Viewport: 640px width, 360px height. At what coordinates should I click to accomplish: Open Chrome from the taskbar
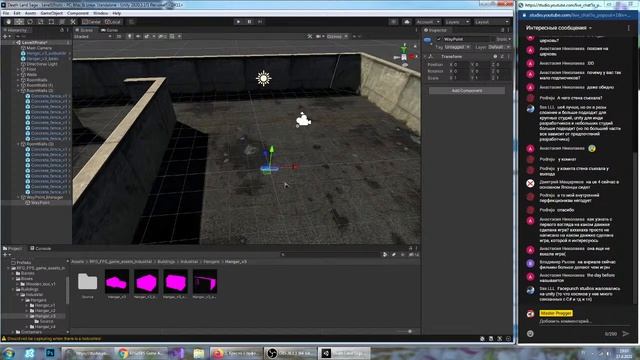point(140,353)
